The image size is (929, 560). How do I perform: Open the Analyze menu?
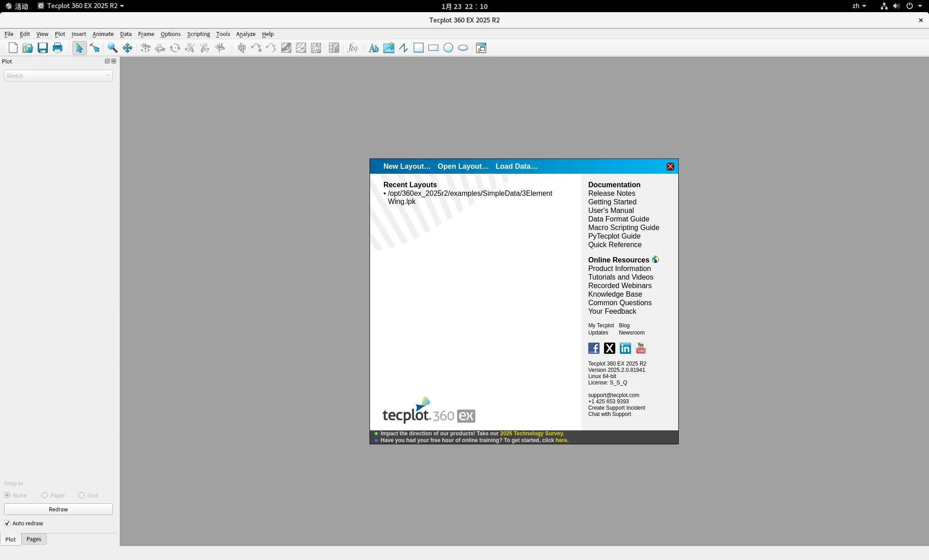point(246,34)
